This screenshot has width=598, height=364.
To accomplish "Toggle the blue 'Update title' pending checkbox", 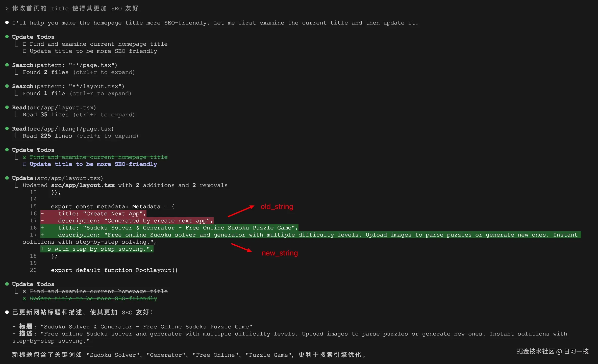I will (24, 164).
